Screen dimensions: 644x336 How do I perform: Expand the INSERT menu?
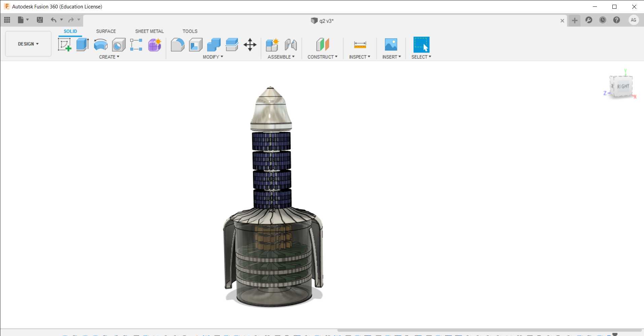point(391,57)
